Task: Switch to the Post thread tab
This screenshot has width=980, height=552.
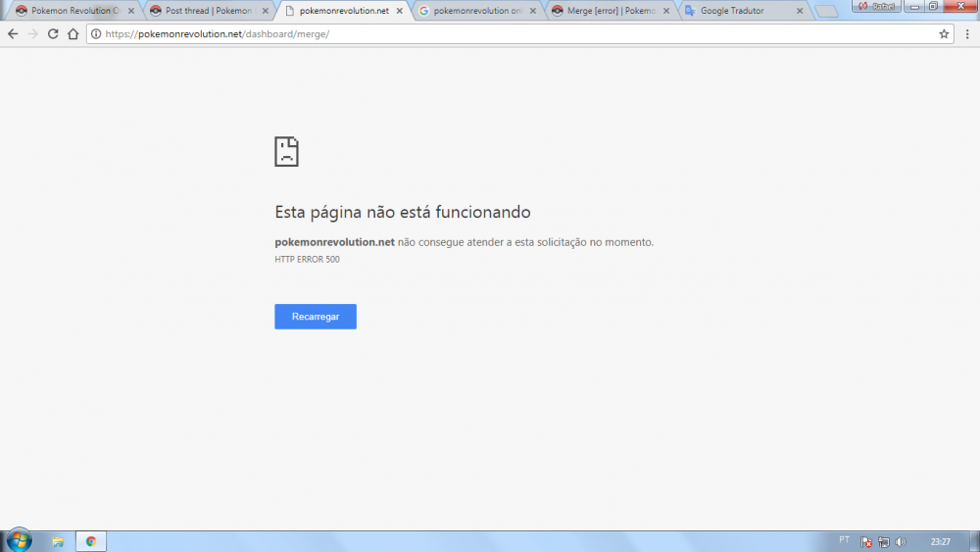Action: [x=204, y=11]
